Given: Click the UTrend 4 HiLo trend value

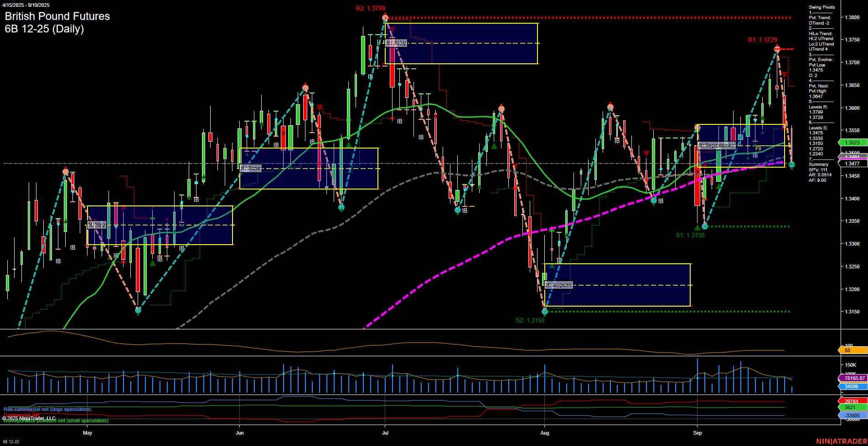Looking at the screenshot, I should tap(818, 49).
